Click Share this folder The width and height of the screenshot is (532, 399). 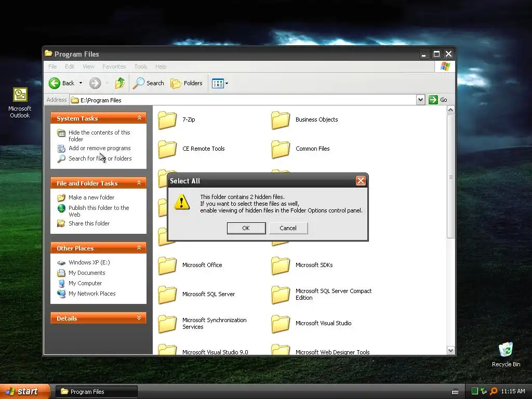pos(89,223)
